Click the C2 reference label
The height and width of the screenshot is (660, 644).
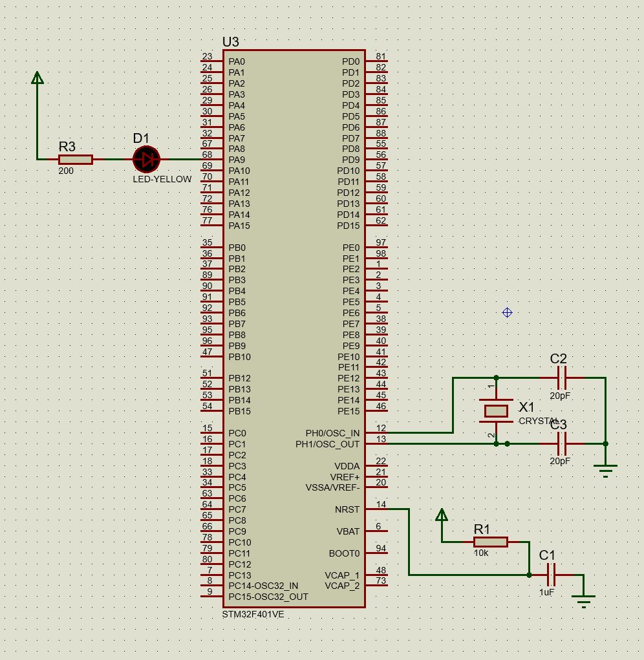coord(558,359)
